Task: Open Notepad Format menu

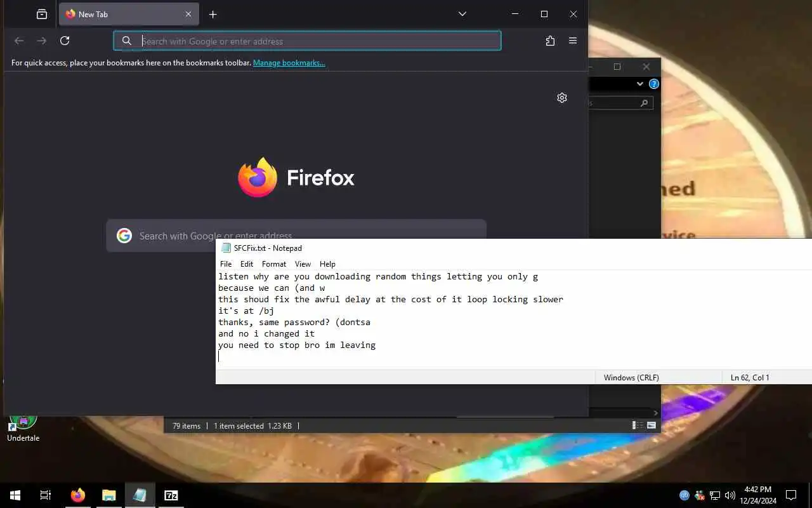Action: pyautogui.click(x=274, y=264)
